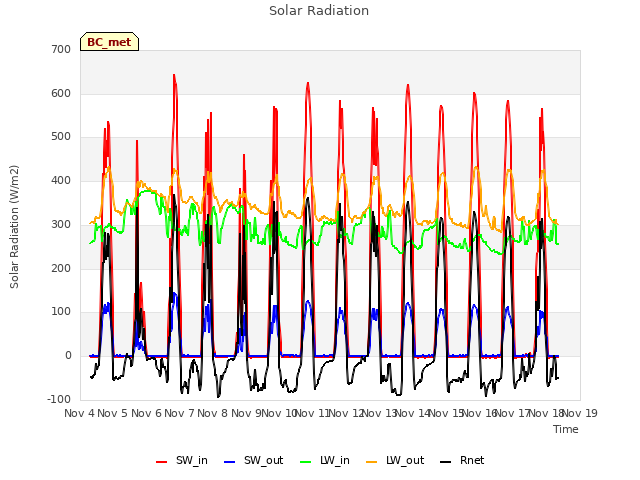Click the Nov 4 x-axis date
The image size is (640, 480).
point(80,413)
